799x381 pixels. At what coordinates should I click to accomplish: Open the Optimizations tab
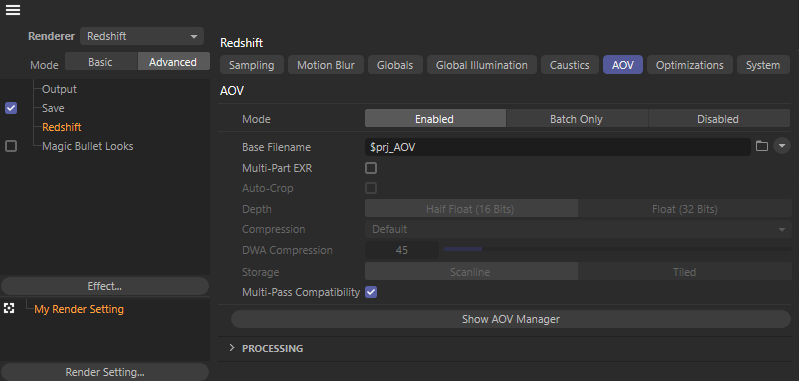click(x=689, y=65)
